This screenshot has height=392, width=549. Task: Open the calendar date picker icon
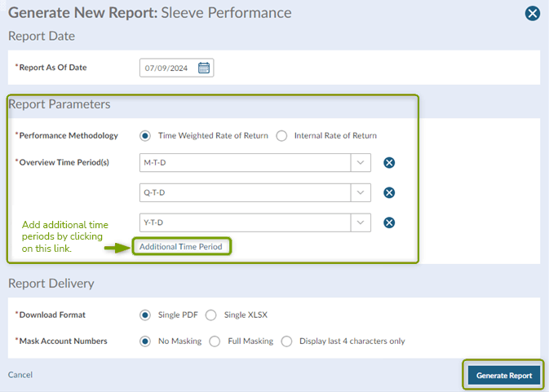click(x=204, y=68)
